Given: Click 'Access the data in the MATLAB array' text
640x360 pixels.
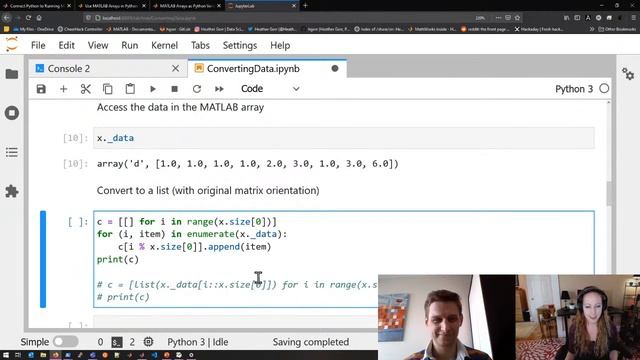Looking at the screenshot, I should click(180, 107).
